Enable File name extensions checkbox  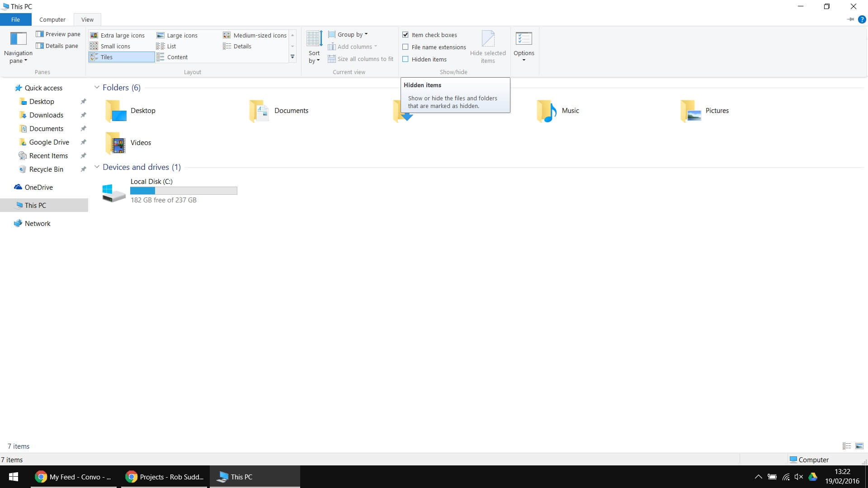coord(406,47)
